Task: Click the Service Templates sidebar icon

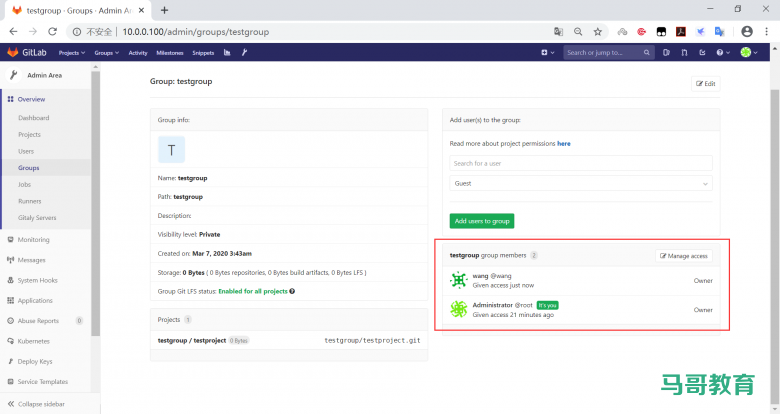Action: tap(10, 382)
